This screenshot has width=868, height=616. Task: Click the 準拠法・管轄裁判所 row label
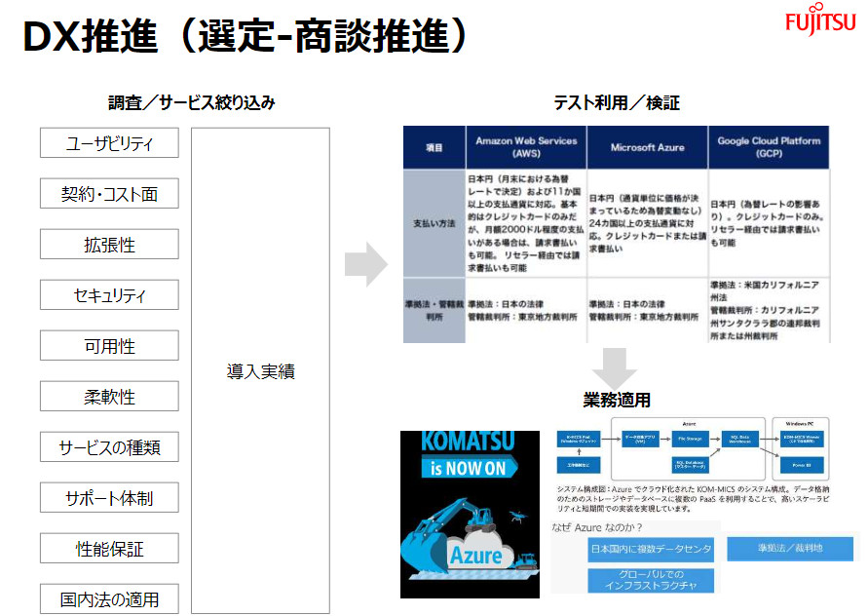[x=434, y=310]
